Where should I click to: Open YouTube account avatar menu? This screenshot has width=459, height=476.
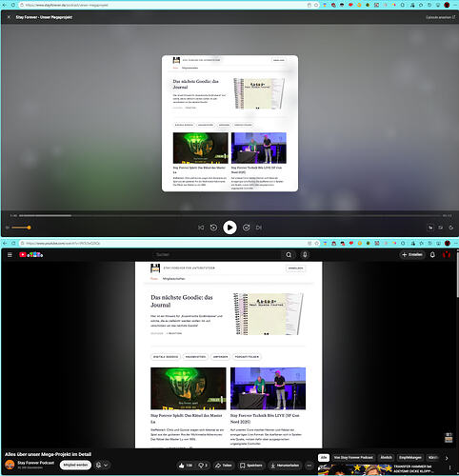pyautogui.click(x=447, y=255)
